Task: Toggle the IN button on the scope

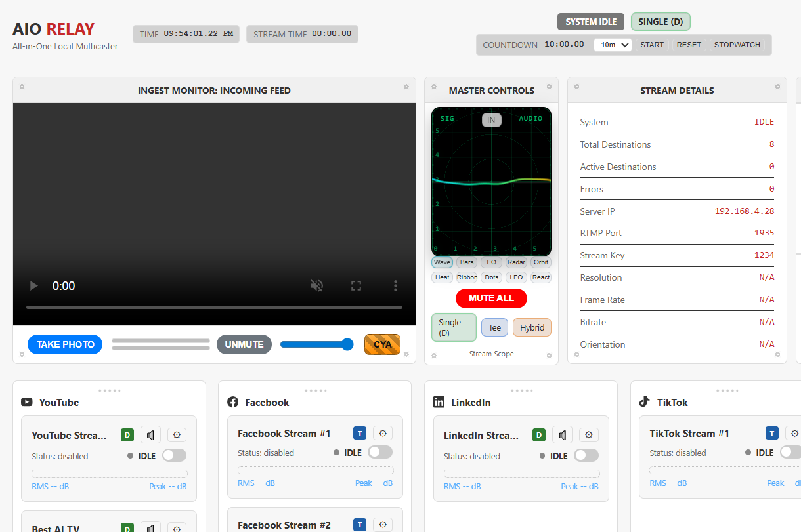Action: tap(491, 119)
